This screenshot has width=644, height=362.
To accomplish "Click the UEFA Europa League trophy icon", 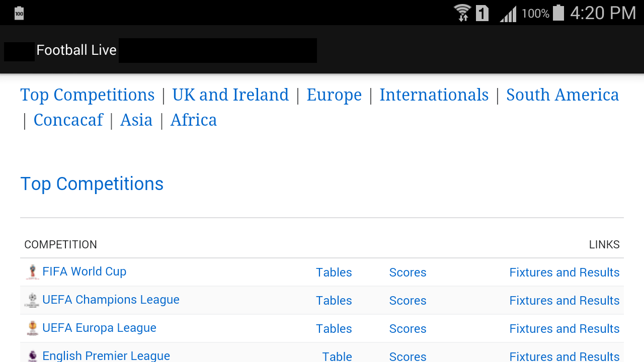I will point(32,328).
